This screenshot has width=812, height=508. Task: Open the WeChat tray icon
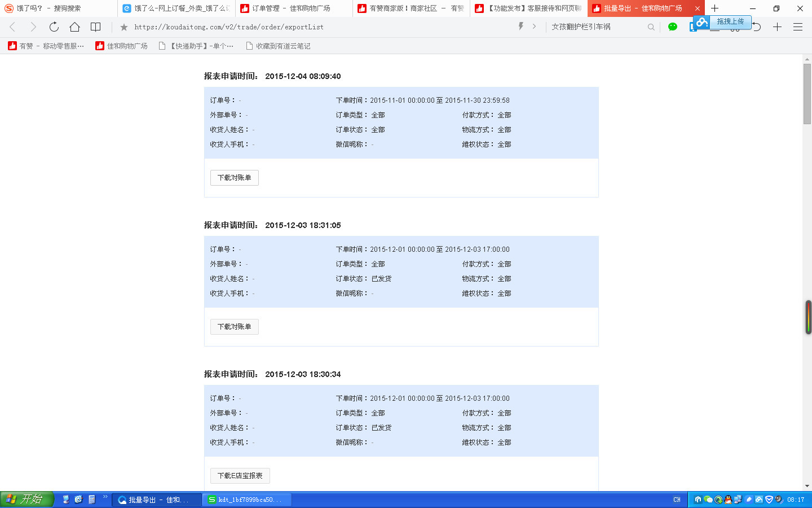[x=708, y=500]
